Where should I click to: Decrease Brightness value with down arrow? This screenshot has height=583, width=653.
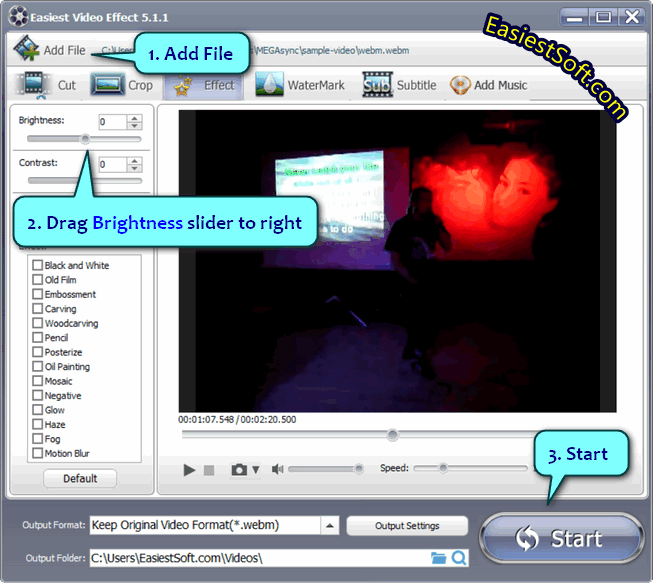[x=135, y=126]
